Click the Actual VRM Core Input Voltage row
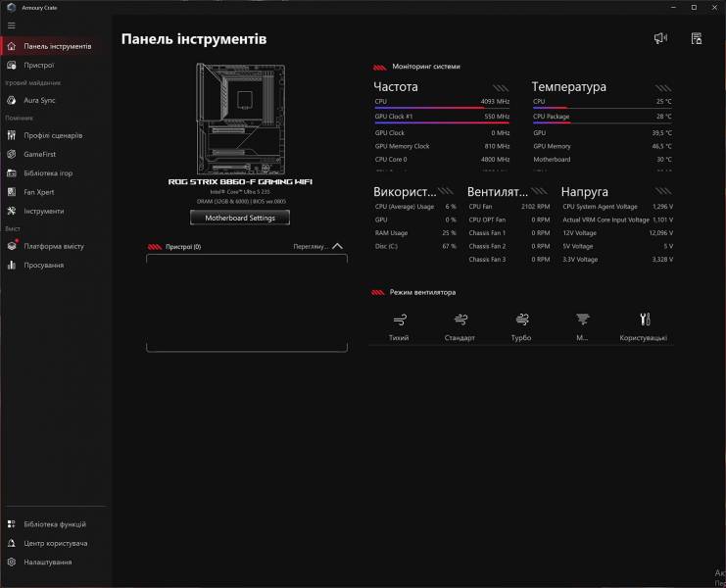The width and height of the screenshot is (726, 588). click(x=617, y=220)
